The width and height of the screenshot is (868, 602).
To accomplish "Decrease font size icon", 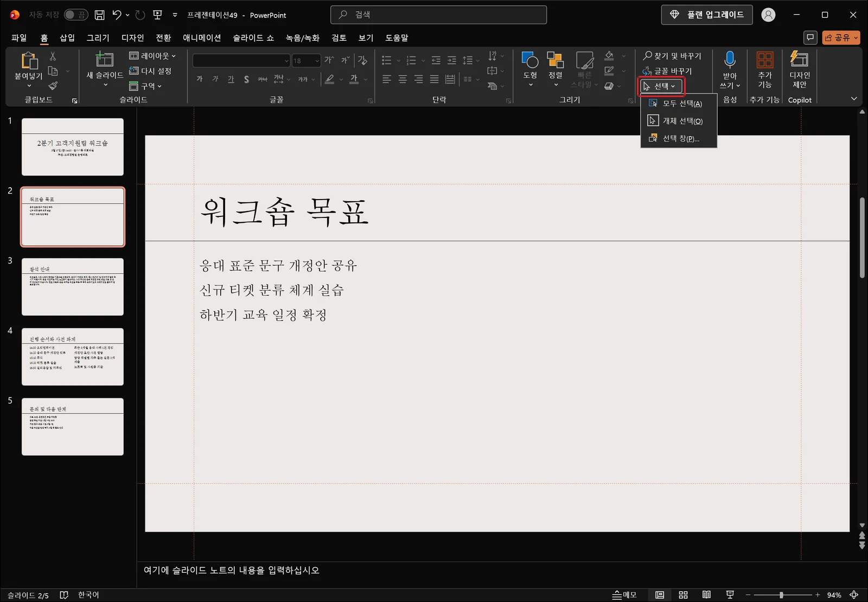I will tap(345, 60).
